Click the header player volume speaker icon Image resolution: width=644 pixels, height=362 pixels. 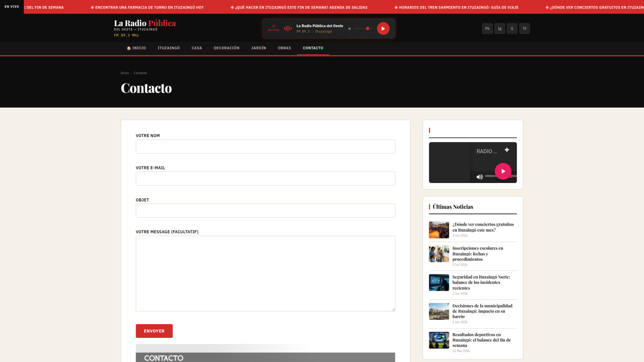pyautogui.click(x=349, y=29)
